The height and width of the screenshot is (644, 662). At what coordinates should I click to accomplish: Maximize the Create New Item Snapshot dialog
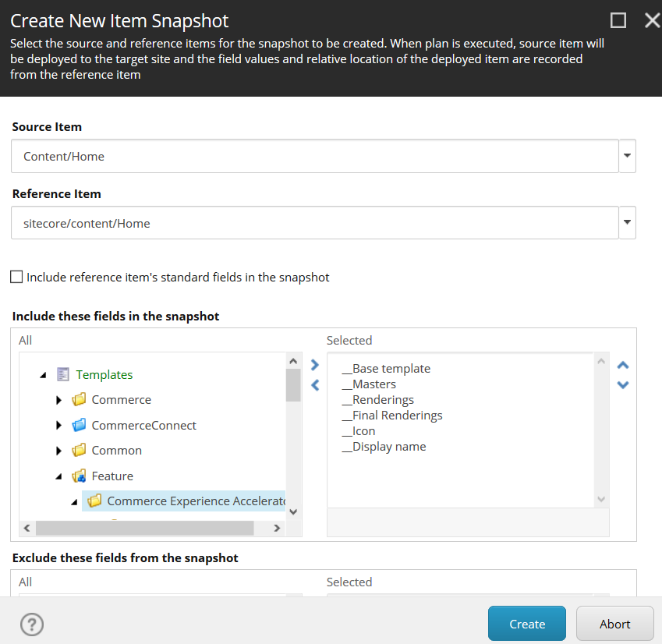pyautogui.click(x=618, y=20)
